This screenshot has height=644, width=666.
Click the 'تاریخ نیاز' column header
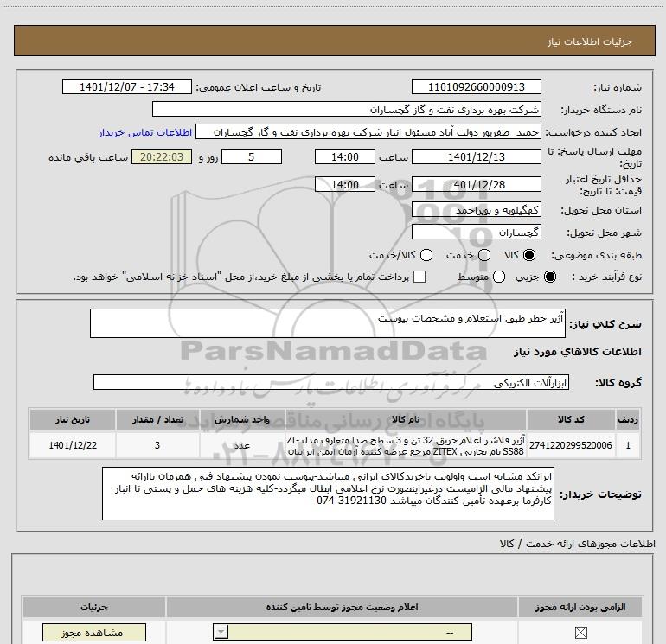point(72,419)
